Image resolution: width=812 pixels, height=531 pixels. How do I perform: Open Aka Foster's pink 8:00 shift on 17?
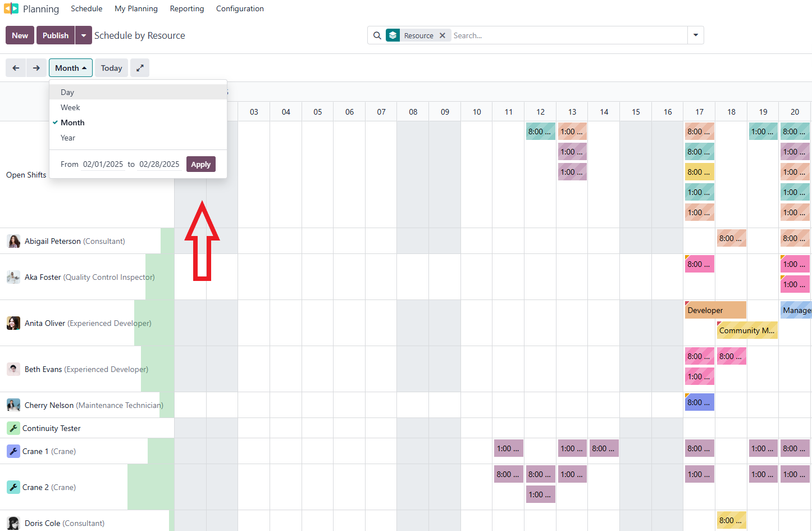(700, 264)
